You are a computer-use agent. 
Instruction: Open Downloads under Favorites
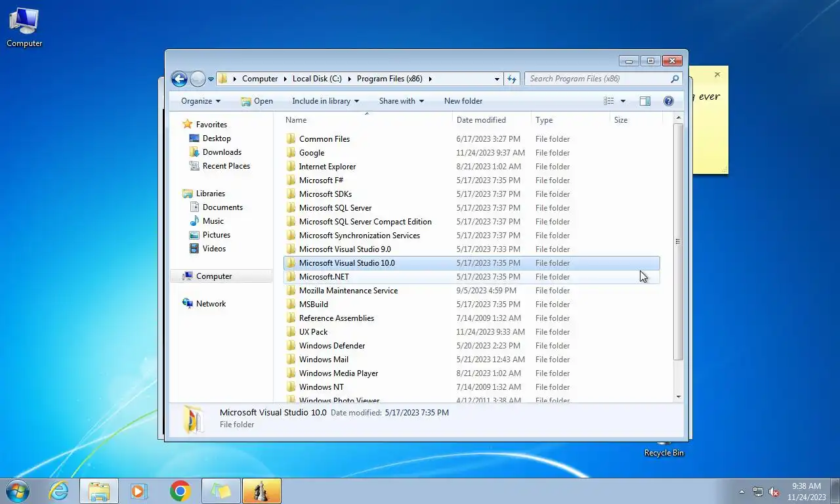click(222, 152)
